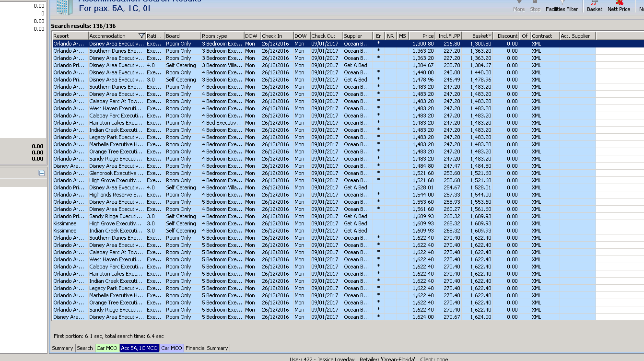This screenshot has height=361, width=644.
Task: Select the 3 Bedroom Villa room type cell
Action: (222, 65)
